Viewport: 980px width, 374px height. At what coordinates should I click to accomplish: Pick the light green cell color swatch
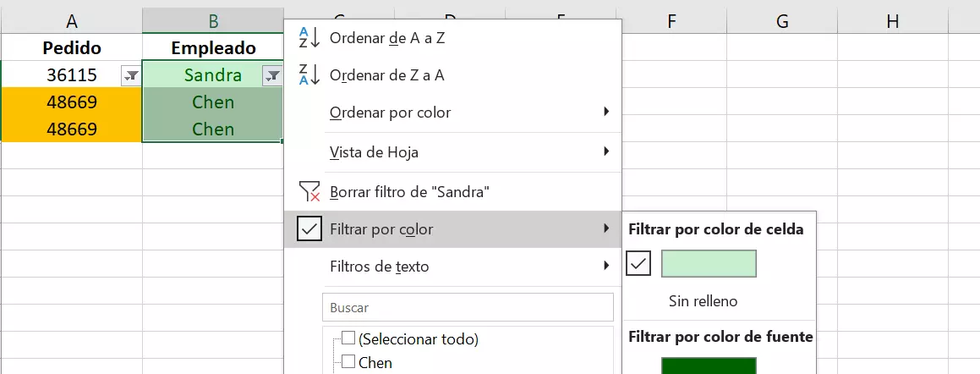709,264
